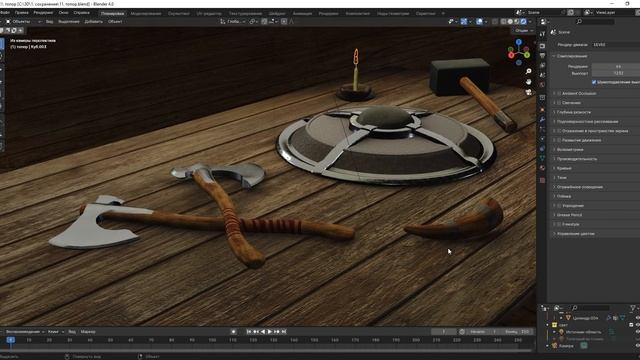This screenshot has width=640, height=360.
Task: Switch to the Анимация workspace tab
Action: pos(302,13)
